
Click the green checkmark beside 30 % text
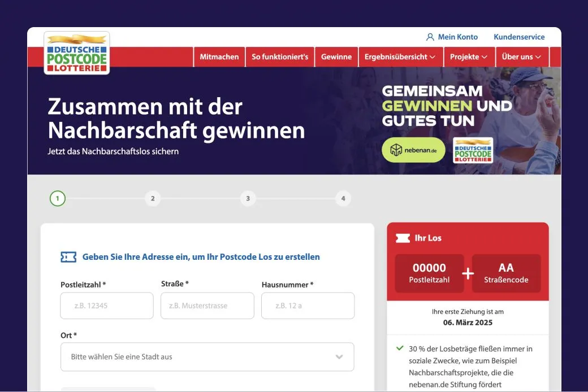click(x=400, y=348)
